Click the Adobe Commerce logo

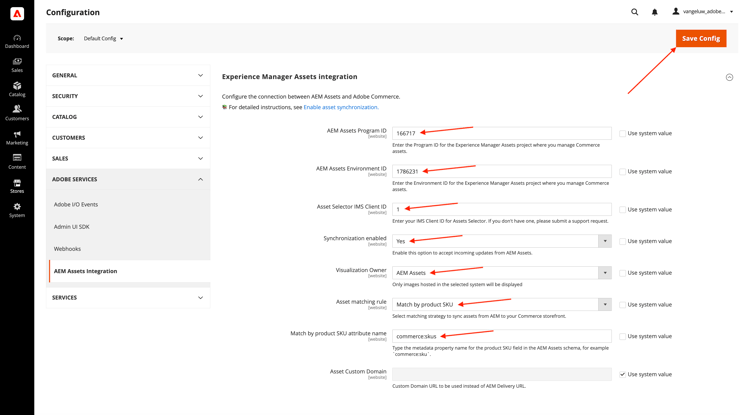pyautogui.click(x=17, y=13)
